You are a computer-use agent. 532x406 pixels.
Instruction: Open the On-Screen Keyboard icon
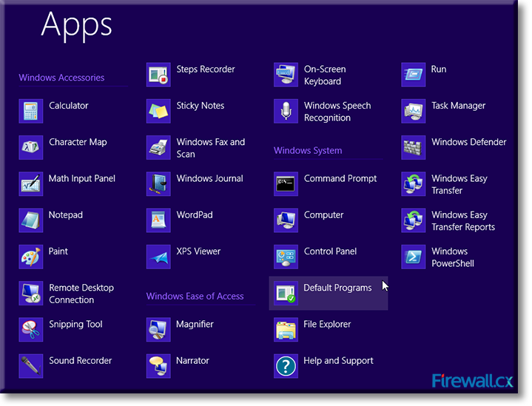click(x=286, y=75)
